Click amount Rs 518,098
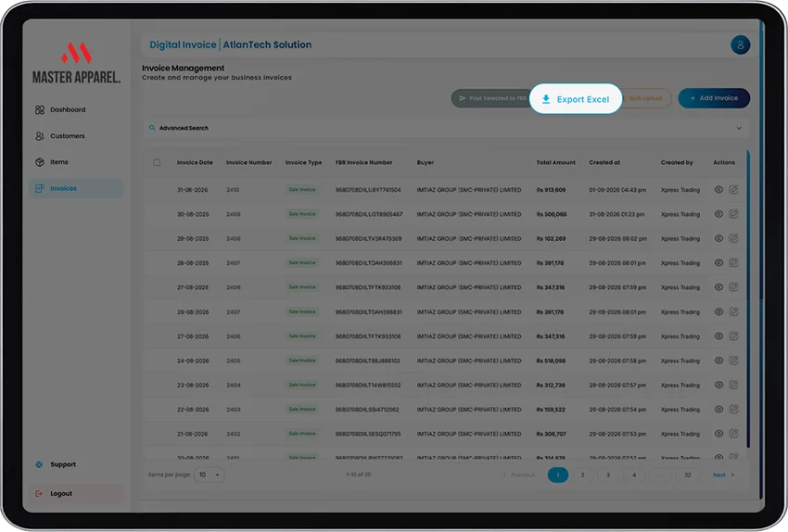The height and width of the screenshot is (532, 788). pos(551,361)
